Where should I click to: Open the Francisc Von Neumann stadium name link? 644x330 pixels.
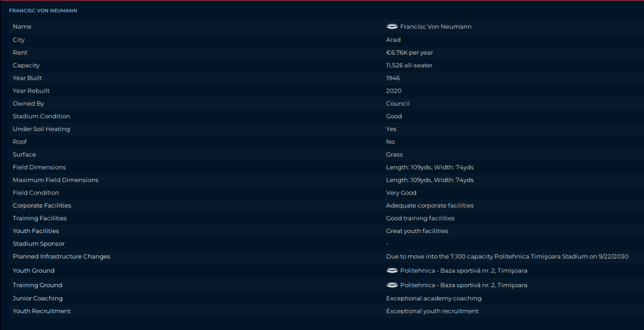point(436,27)
